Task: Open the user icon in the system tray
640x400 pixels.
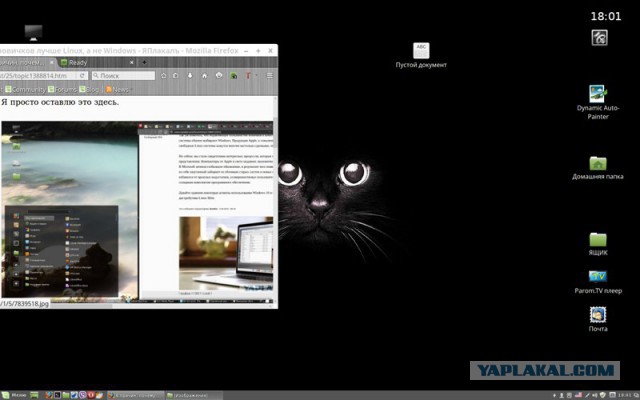Action: coord(562,395)
